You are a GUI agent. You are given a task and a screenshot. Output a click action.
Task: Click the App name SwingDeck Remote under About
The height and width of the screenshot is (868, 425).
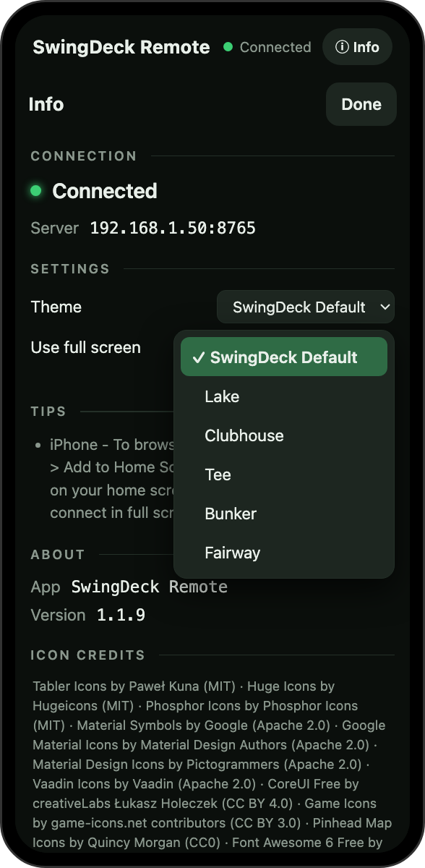pyautogui.click(x=150, y=587)
